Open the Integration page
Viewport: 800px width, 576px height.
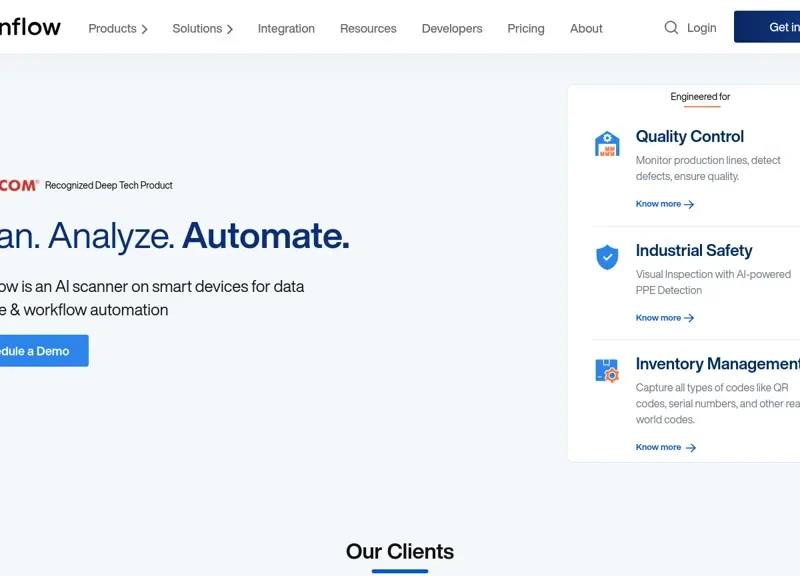tap(286, 29)
